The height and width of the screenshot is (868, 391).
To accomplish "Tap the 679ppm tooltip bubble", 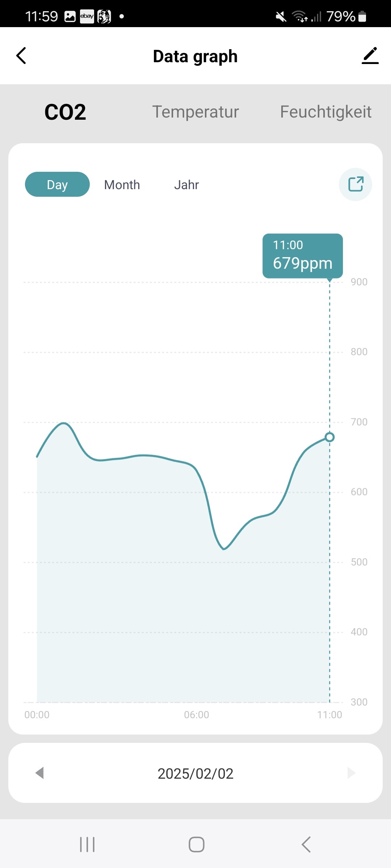I will 303,256.
